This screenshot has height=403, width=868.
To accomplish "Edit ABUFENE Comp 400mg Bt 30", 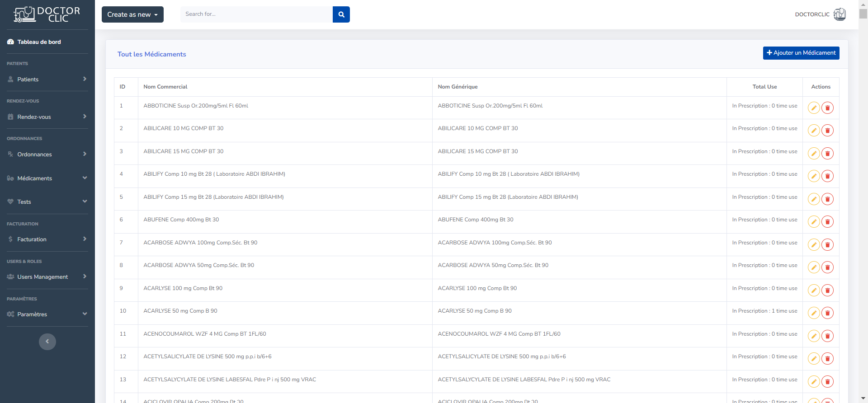I will point(814,222).
